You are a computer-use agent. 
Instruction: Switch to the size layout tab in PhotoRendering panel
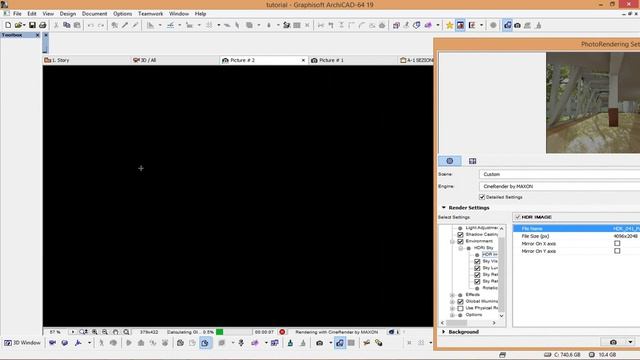[472, 161]
